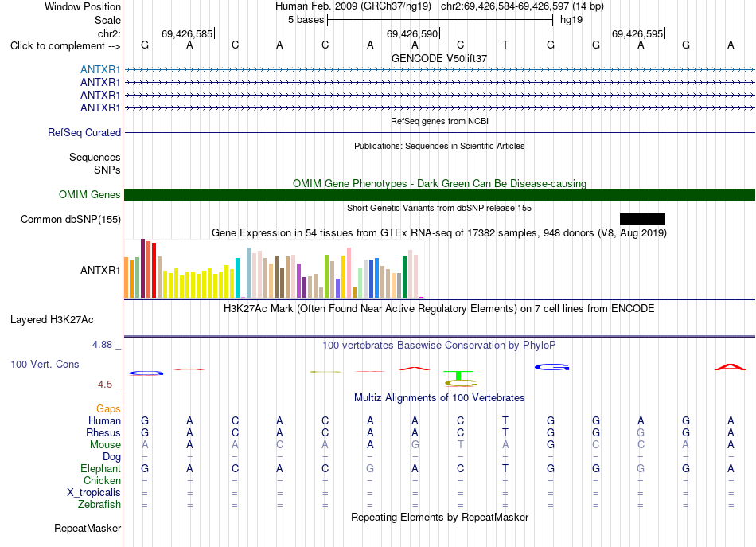Viewport: 756px width, 547px height.
Task: Click the RepeatMasker label
Action: pyautogui.click(x=88, y=529)
